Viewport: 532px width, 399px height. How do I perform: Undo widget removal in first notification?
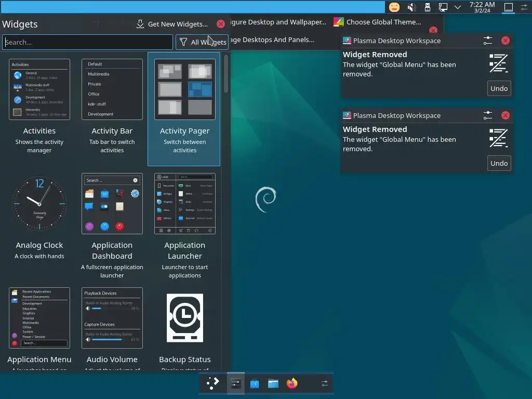pyautogui.click(x=499, y=88)
